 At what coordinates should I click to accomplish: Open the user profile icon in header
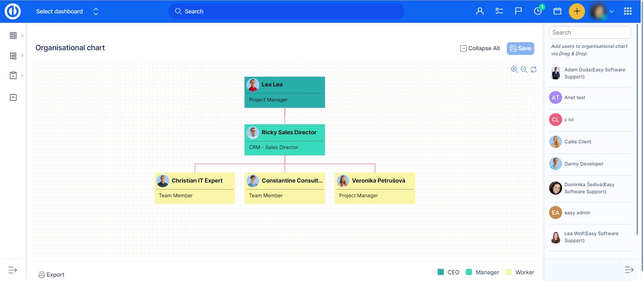(480, 11)
